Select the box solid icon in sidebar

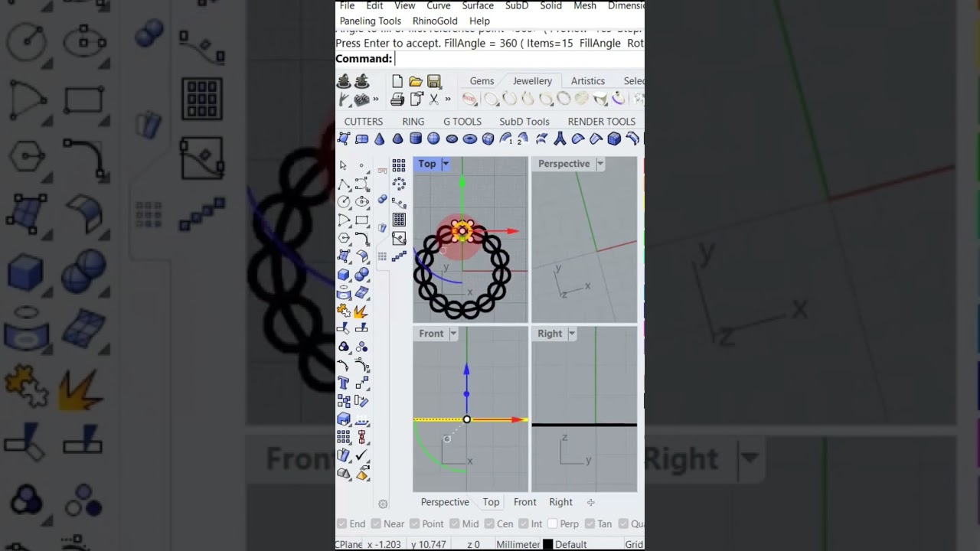coord(344,274)
